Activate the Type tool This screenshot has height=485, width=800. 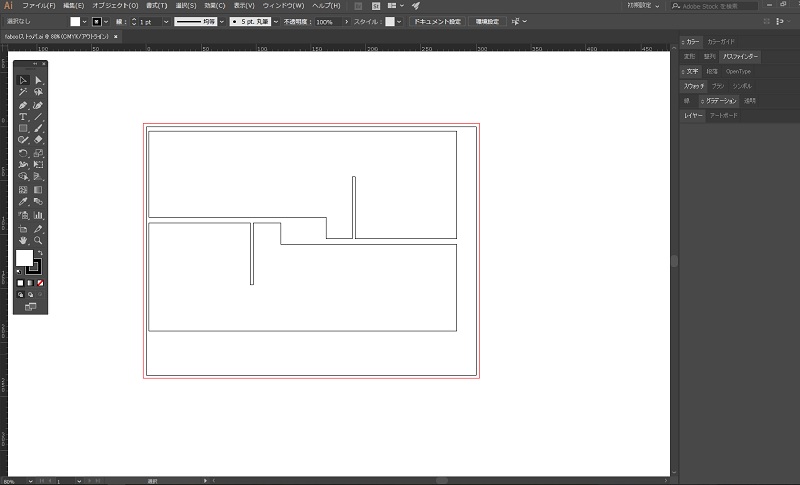(22, 116)
